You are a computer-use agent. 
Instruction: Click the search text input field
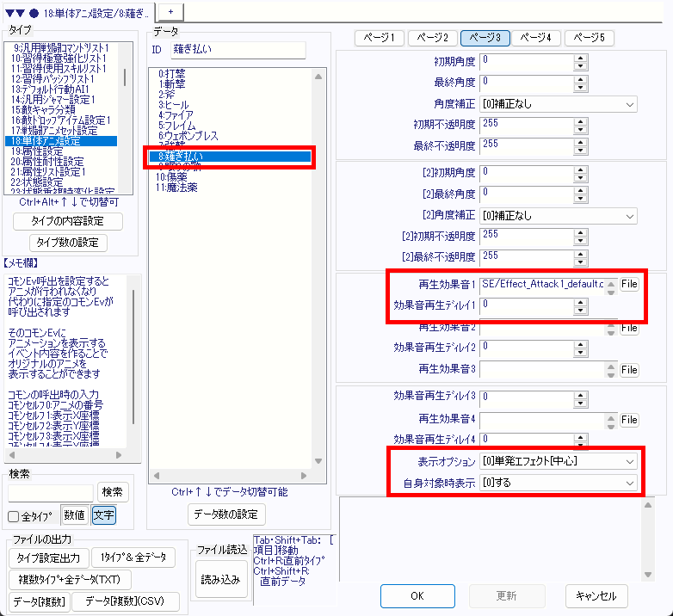tap(51, 492)
